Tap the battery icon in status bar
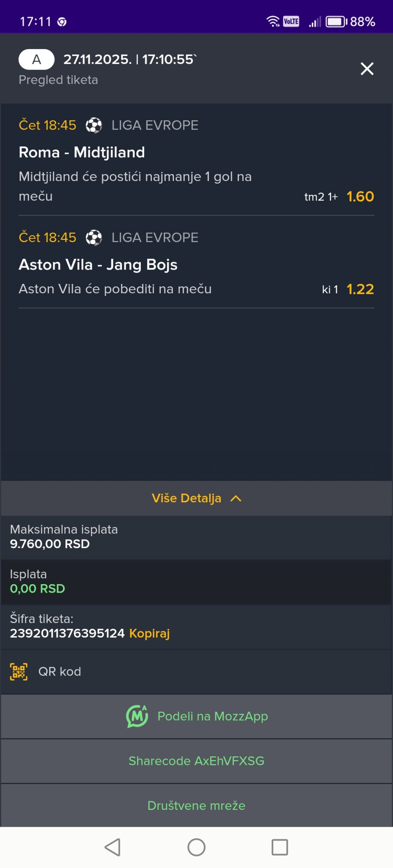Viewport: 393px width, 868px height. tap(336, 21)
